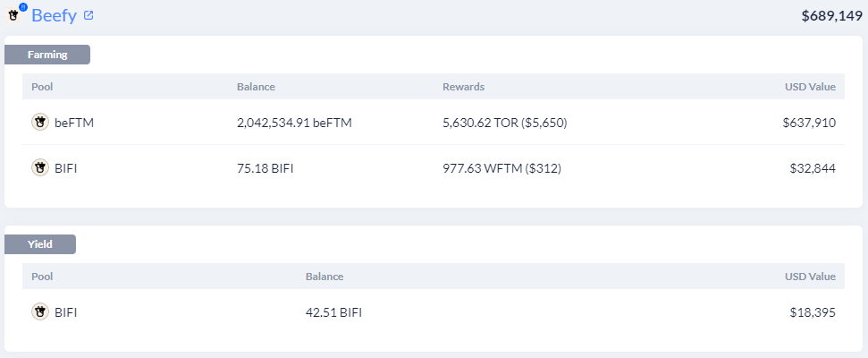Click the Yield table Pool header
This screenshot has width=868, height=358.
(x=42, y=276)
